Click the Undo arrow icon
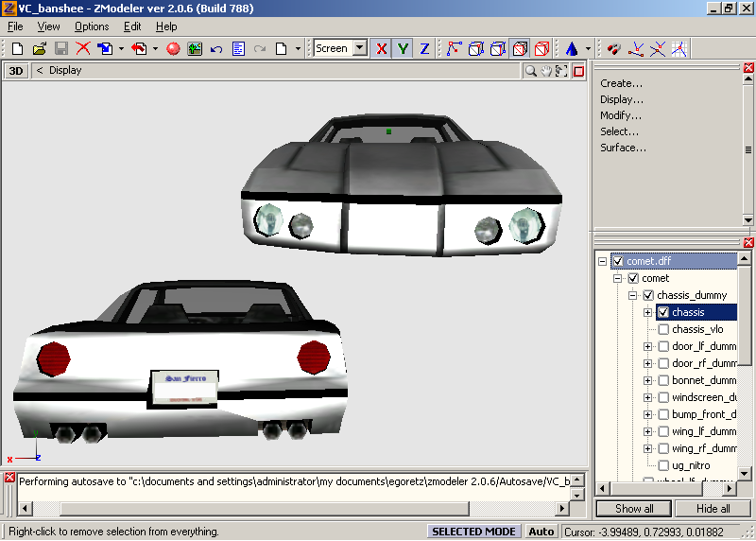The width and height of the screenshot is (756, 541). (x=216, y=49)
